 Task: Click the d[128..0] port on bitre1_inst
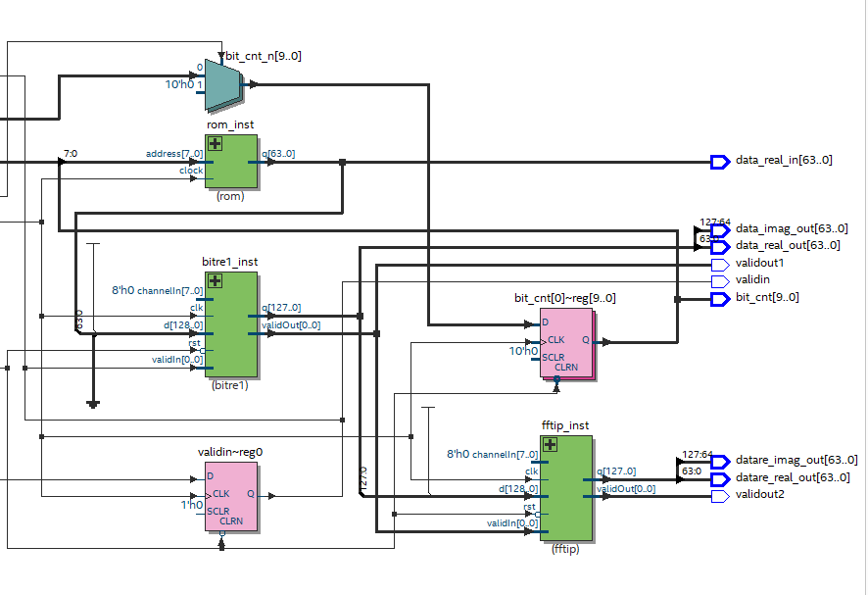(x=183, y=325)
